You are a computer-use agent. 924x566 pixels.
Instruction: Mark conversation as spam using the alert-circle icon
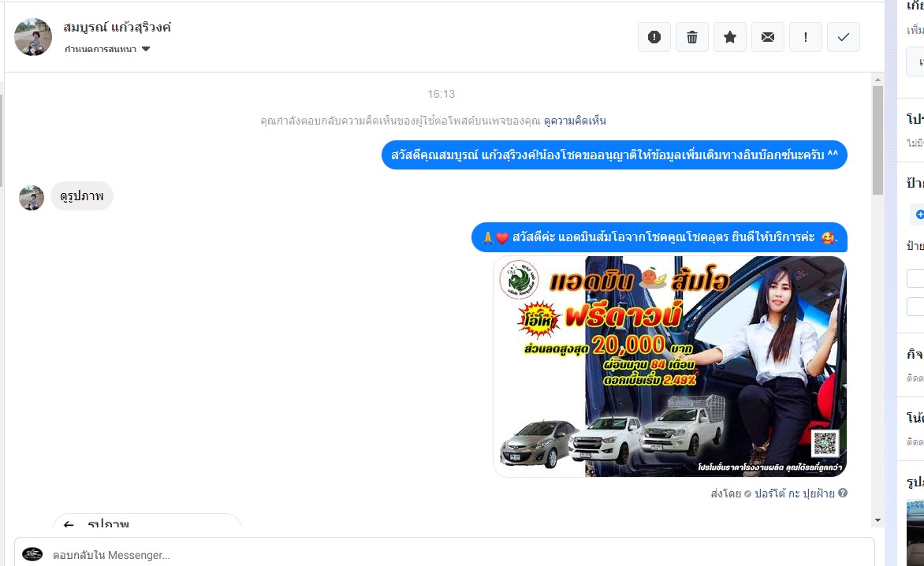point(654,37)
